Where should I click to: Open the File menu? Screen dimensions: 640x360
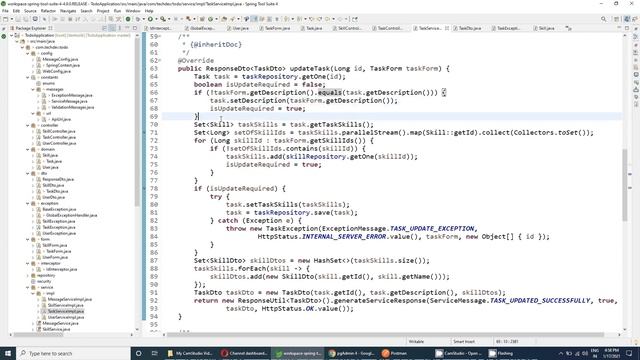coord(5,11)
